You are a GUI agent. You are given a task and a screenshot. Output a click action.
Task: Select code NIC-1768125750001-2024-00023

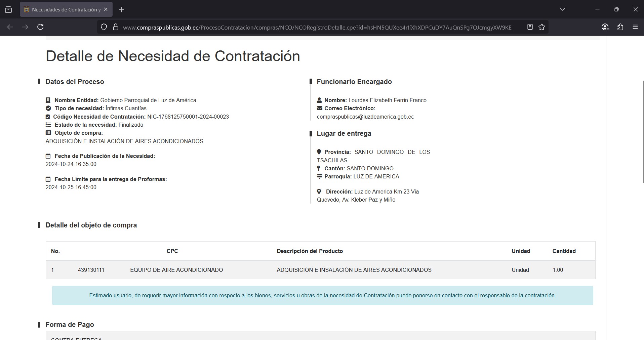pyautogui.click(x=188, y=117)
